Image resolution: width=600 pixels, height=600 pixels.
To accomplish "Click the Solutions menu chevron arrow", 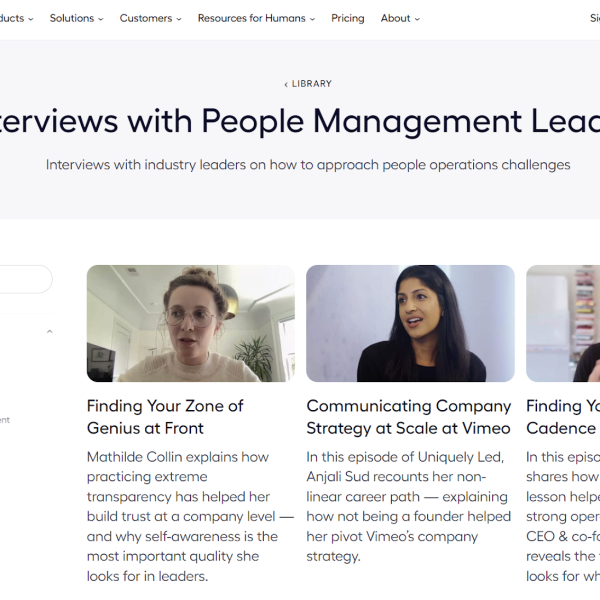I will pos(101,19).
